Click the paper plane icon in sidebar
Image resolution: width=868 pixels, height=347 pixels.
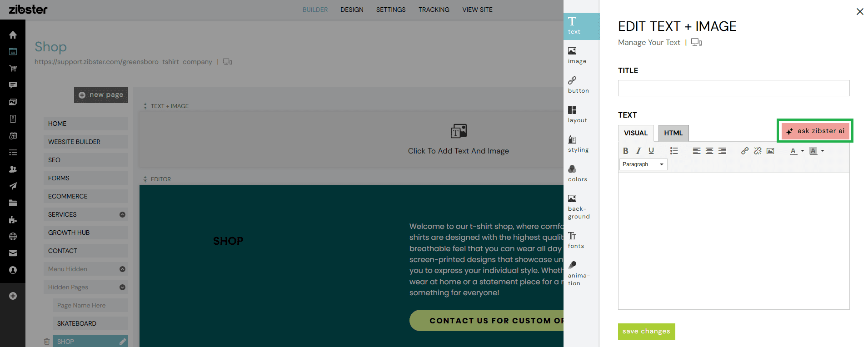click(13, 186)
